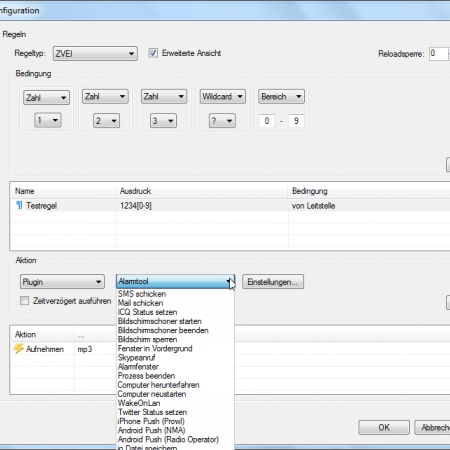The height and width of the screenshot is (450, 450).
Task: Click the Ausdruck column header
Action: (x=202, y=191)
